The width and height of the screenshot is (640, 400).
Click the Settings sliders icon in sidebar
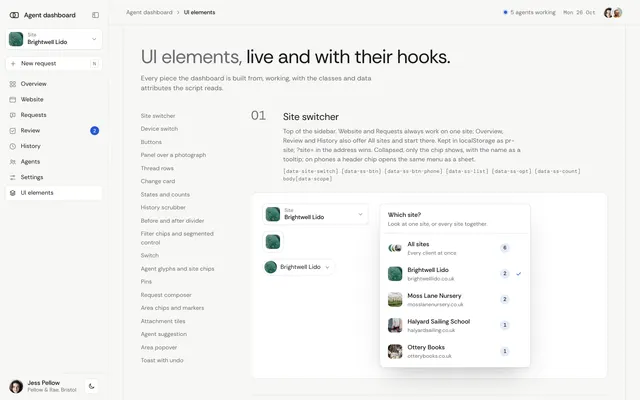13,177
